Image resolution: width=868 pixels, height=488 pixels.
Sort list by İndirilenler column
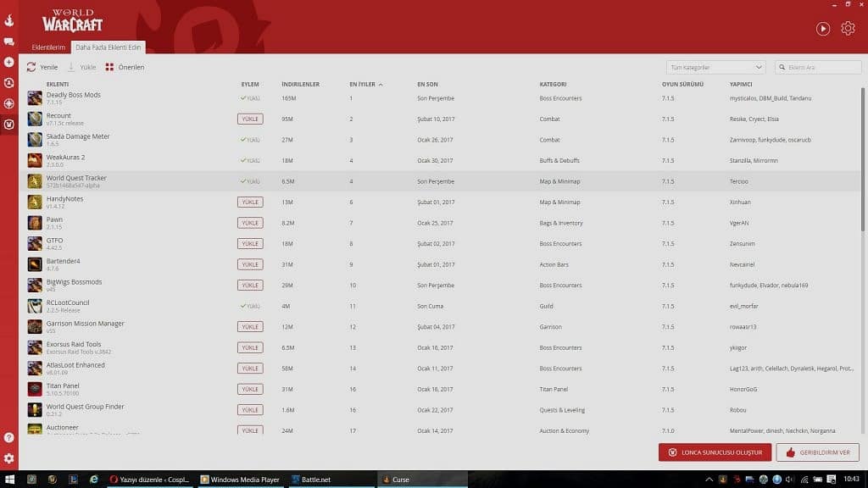(x=300, y=85)
